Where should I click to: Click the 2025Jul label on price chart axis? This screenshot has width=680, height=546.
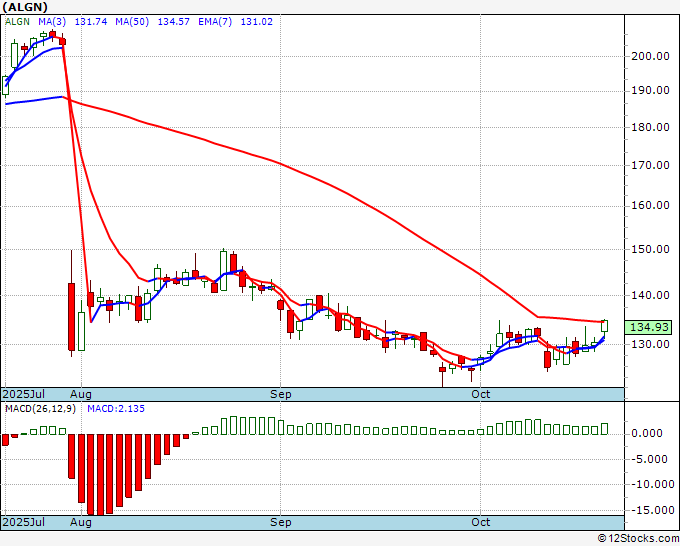coord(23,394)
